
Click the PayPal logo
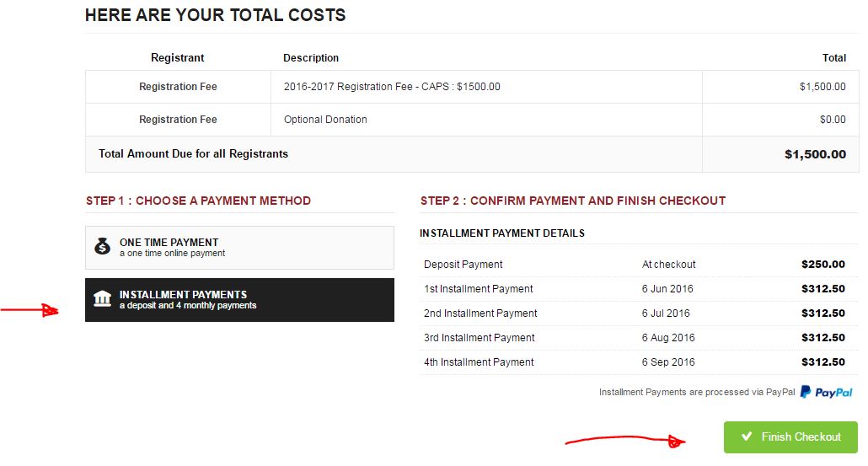827,392
